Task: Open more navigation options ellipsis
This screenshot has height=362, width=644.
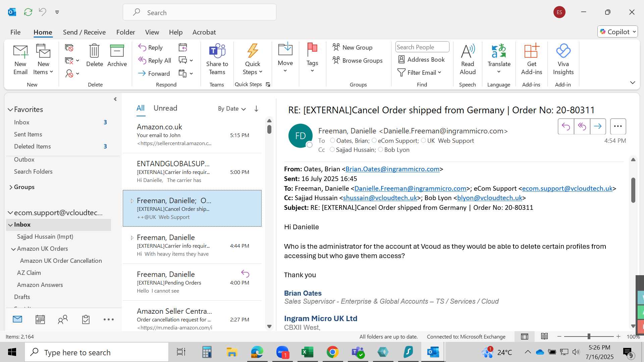Action: [x=109, y=319]
